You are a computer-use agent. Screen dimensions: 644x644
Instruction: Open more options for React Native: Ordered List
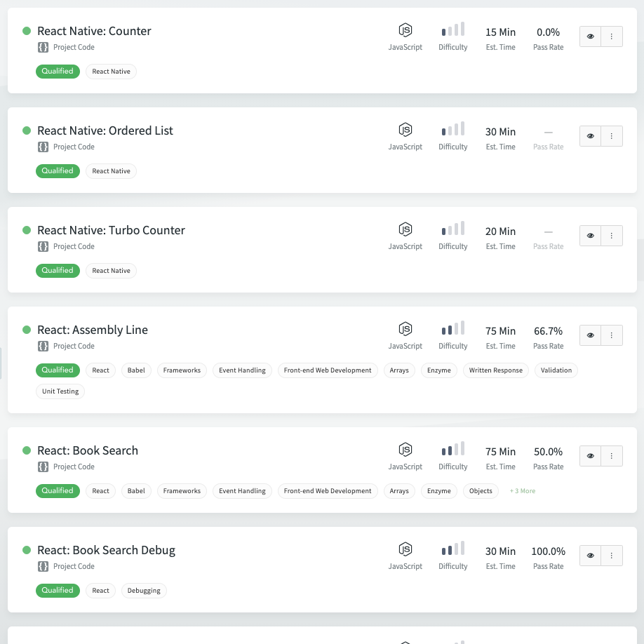(x=612, y=136)
